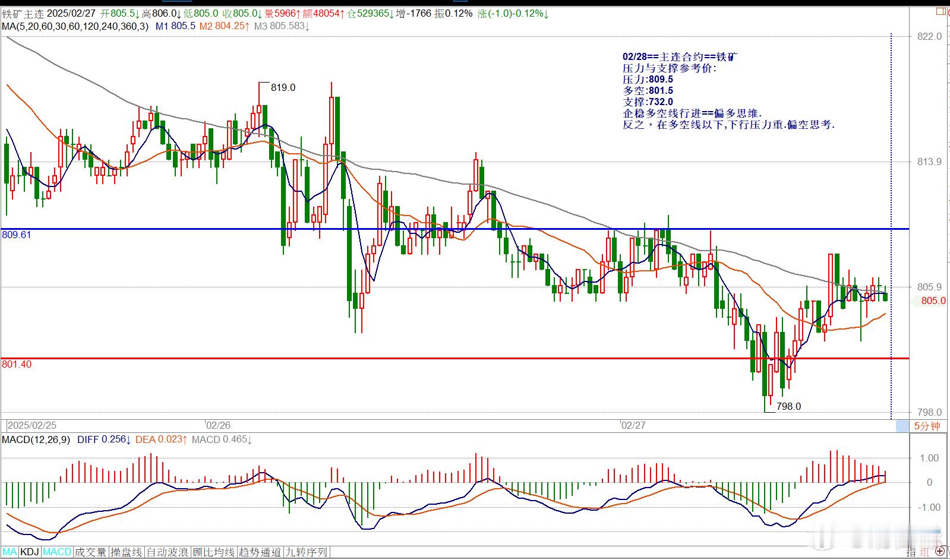Screen dimensions: 950x560
Task: Switch to the 九转序列 tab
Action: tap(307, 552)
